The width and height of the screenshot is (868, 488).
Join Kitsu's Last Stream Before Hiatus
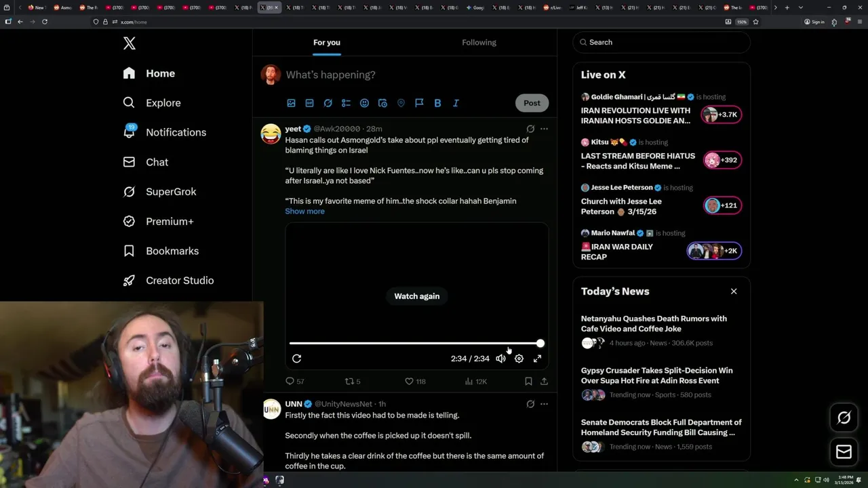coord(661,154)
